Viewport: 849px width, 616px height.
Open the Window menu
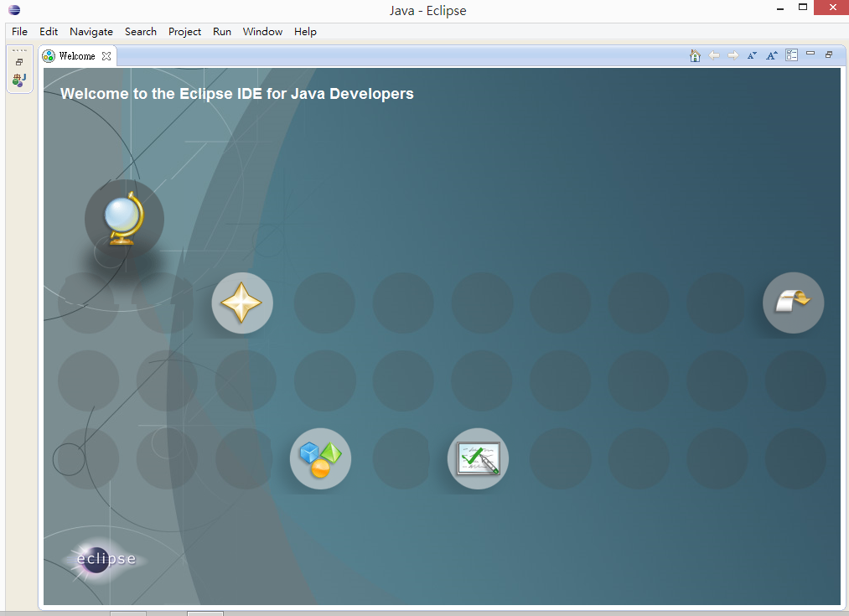[x=262, y=31]
